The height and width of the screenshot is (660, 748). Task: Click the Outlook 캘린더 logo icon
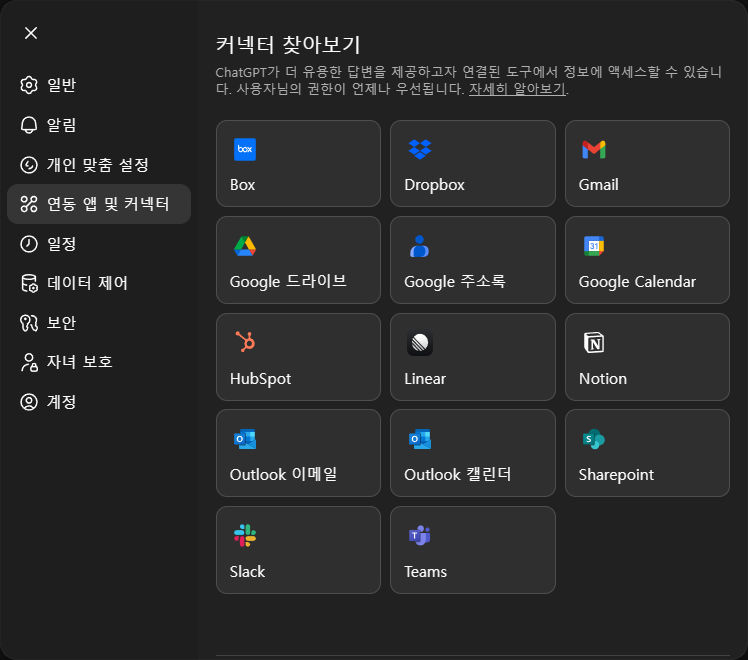(x=420, y=439)
